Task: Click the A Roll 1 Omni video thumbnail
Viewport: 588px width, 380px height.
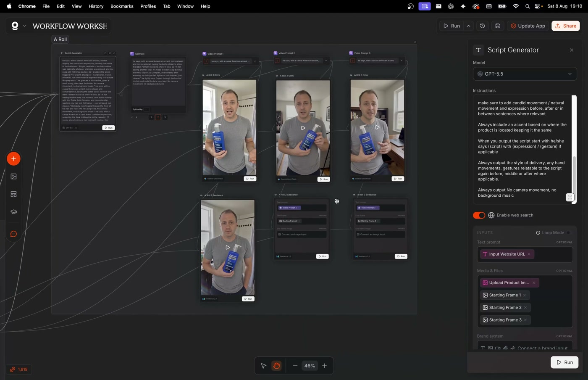Action: point(229,127)
